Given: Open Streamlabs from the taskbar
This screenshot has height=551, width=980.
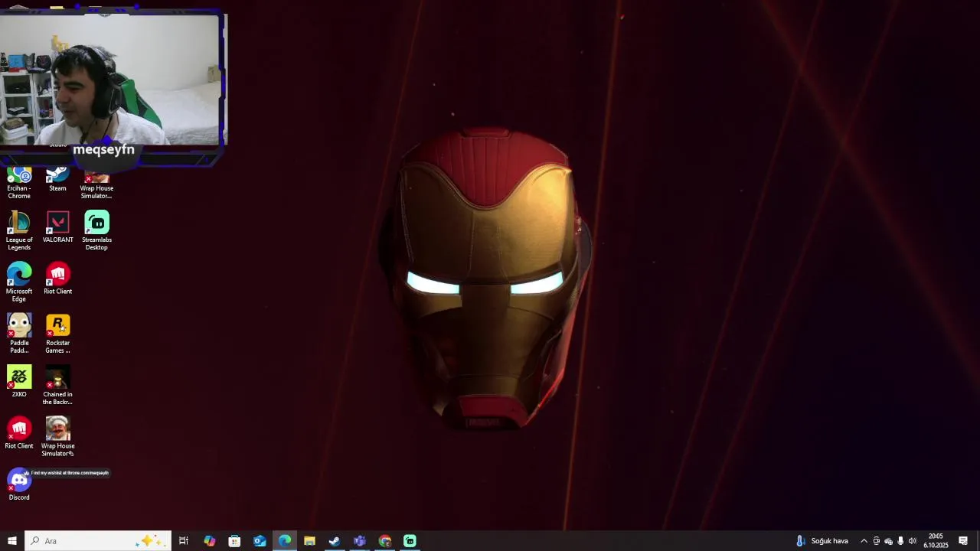Looking at the screenshot, I should pyautogui.click(x=410, y=541).
